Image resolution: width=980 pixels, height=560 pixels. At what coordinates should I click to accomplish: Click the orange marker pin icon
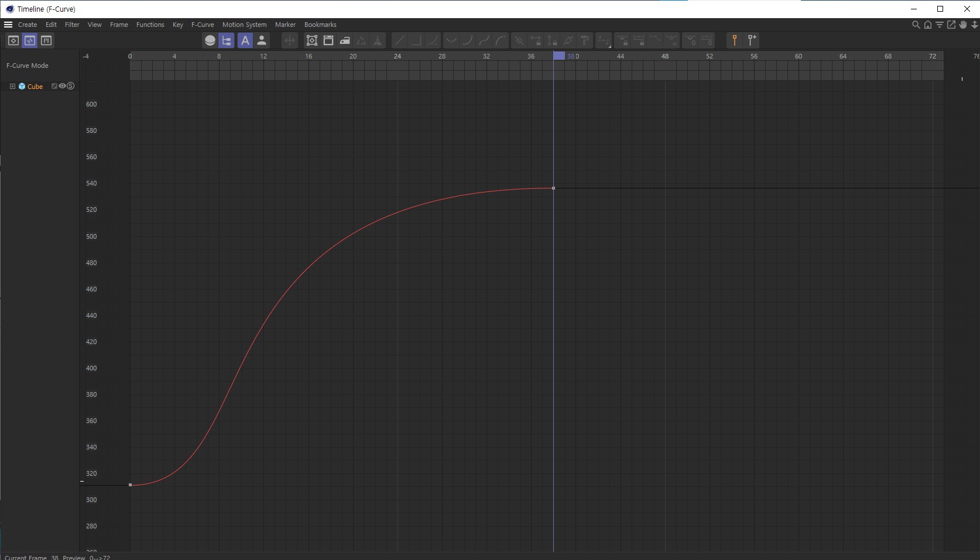(x=734, y=40)
